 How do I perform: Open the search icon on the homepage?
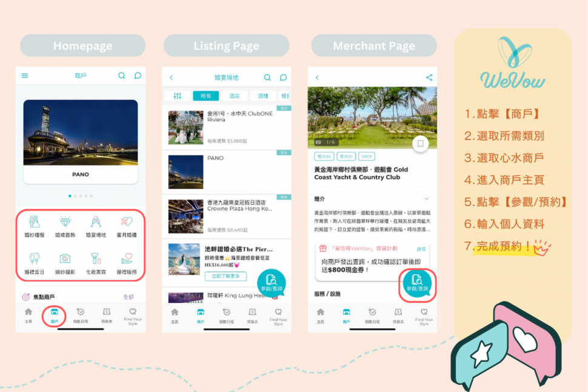pos(121,76)
